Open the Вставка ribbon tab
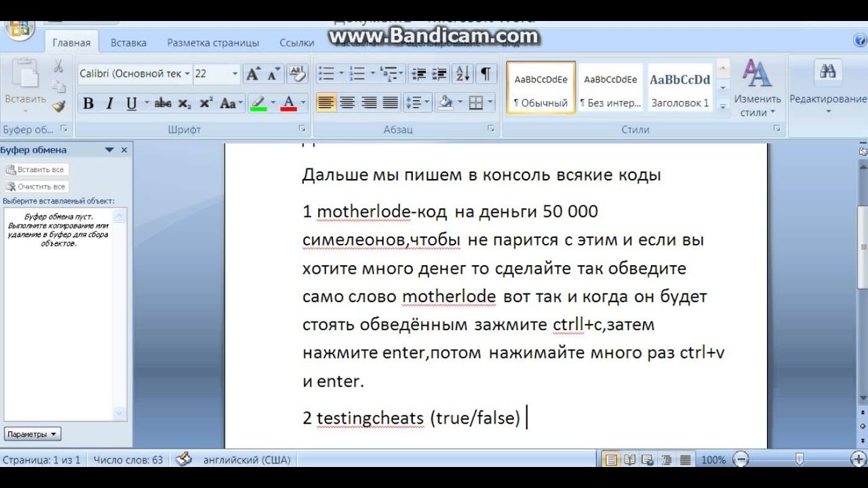 (x=128, y=43)
